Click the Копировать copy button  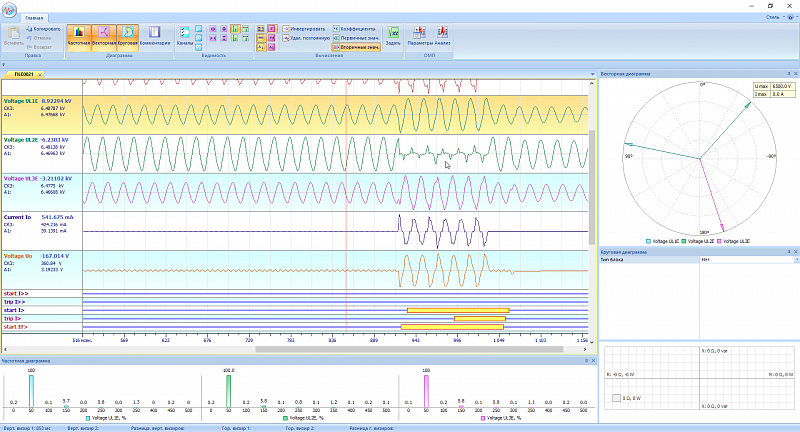coord(44,30)
